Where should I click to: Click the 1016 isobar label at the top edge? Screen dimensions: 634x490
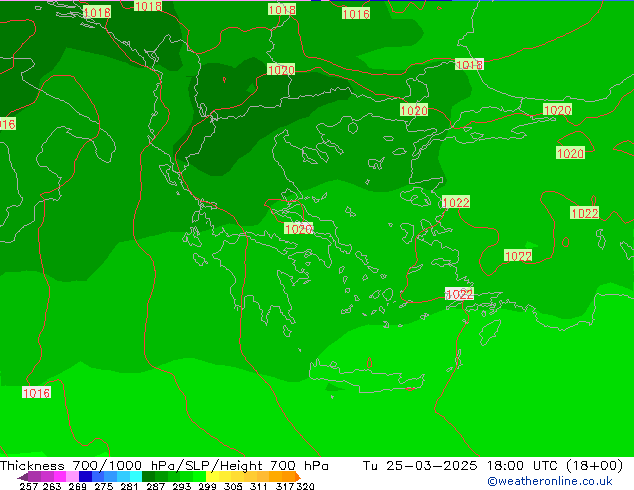(356, 14)
